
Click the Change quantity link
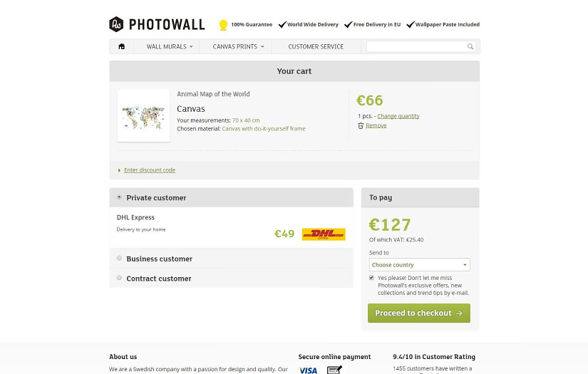tap(398, 116)
